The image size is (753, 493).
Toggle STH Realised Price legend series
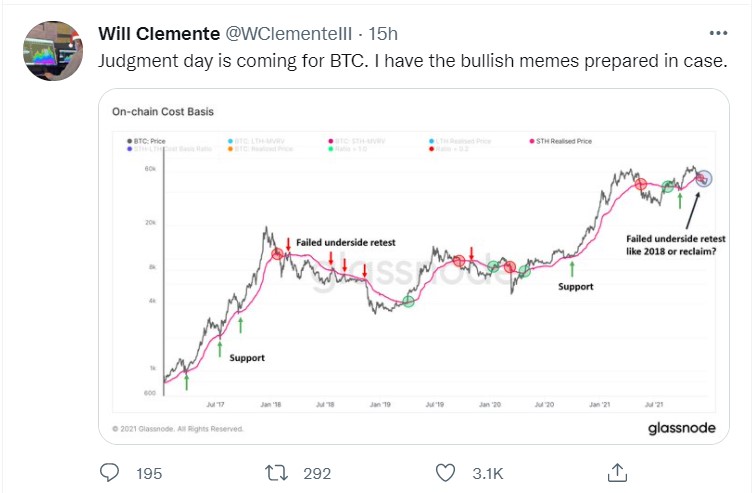(x=560, y=141)
